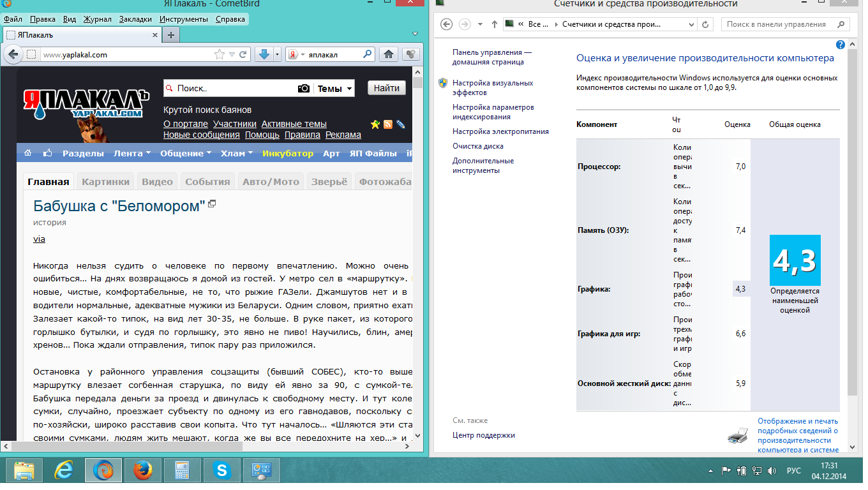The width and height of the screenshot is (868, 490).
Task: Click the bookmark star in the address bar
Action: 220,55
